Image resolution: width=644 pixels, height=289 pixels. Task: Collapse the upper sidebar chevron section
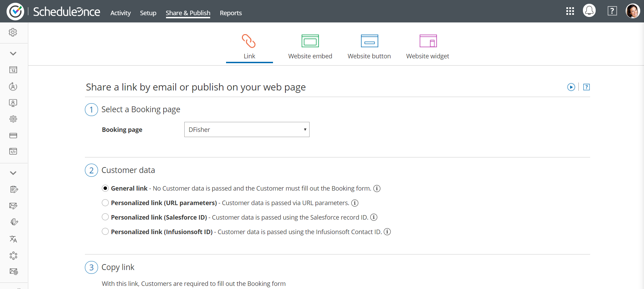pos(13,54)
